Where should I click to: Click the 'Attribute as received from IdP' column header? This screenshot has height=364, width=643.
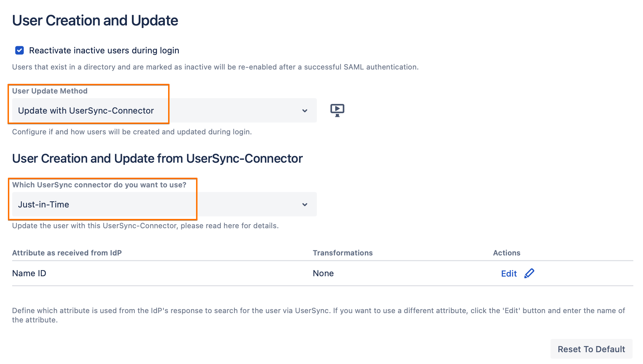tap(67, 253)
